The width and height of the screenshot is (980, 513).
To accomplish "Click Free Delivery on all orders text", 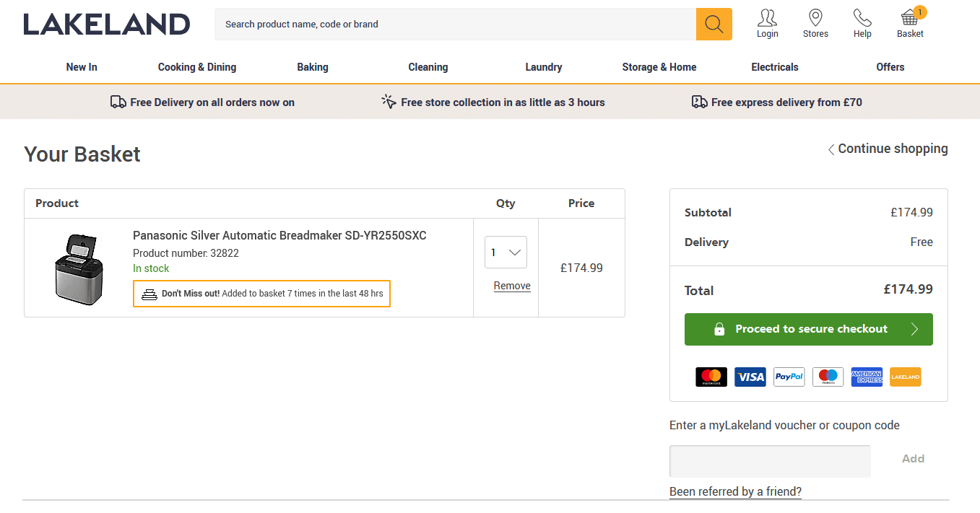I will [212, 102].
